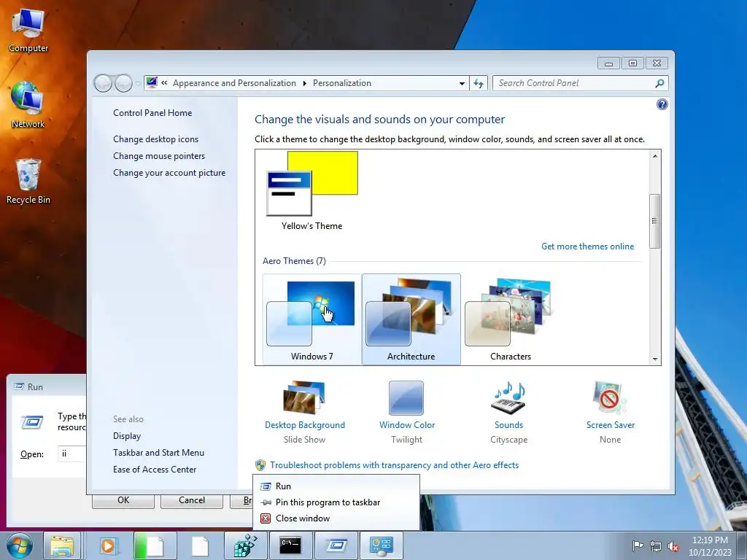Screen dimensions: 747x560
Task: Click the network tray icon
Action: pos(656,545)
